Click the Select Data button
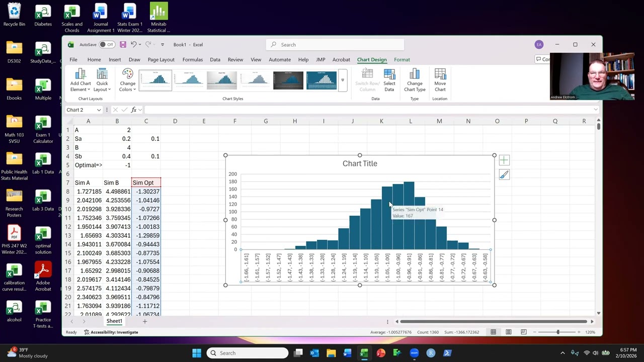The image size is (644, 362). [389, 80]
